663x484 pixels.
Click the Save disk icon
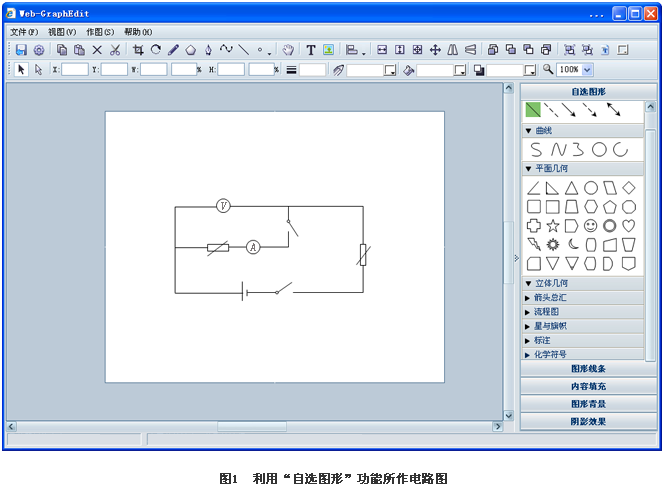point(21,50)
